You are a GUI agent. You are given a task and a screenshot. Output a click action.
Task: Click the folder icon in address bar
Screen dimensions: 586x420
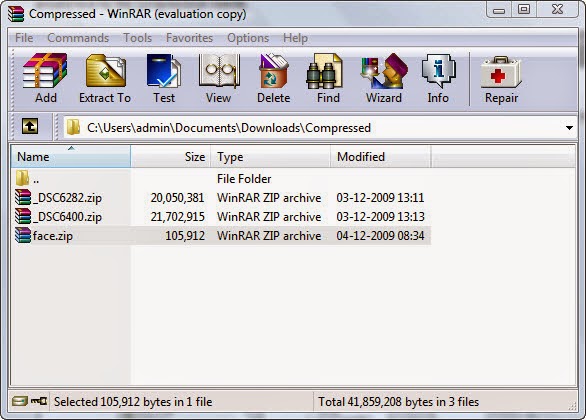[73, 127]
